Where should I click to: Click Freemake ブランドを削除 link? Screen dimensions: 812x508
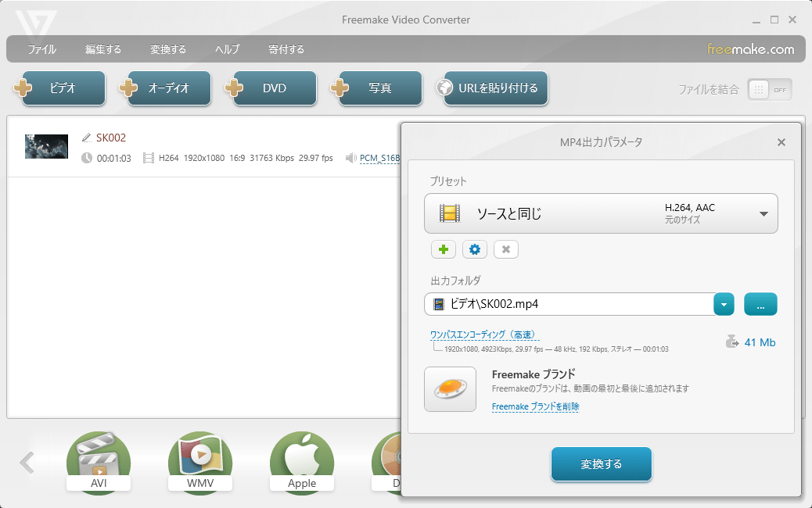point(535,406)
